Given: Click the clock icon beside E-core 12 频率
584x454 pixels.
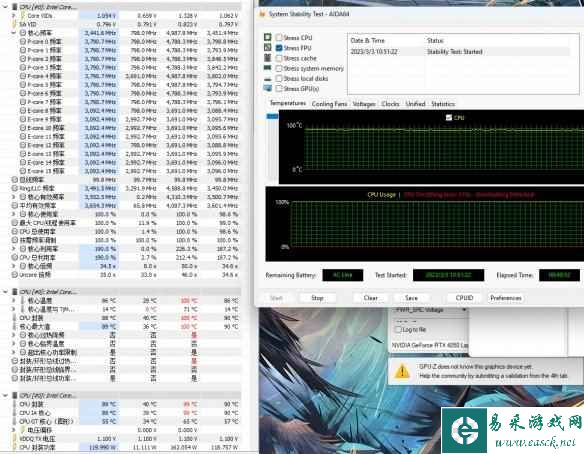Looking at the screenshot, I should pos(23,145).
